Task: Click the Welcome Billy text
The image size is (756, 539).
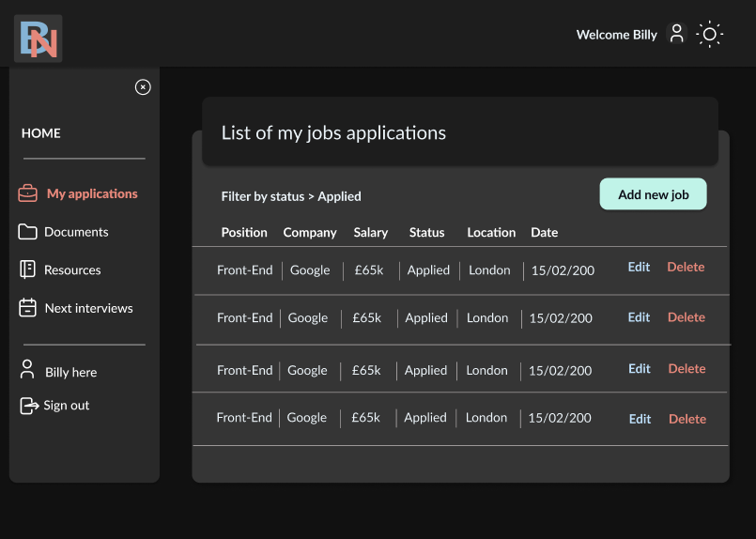Action: (616, 35)
